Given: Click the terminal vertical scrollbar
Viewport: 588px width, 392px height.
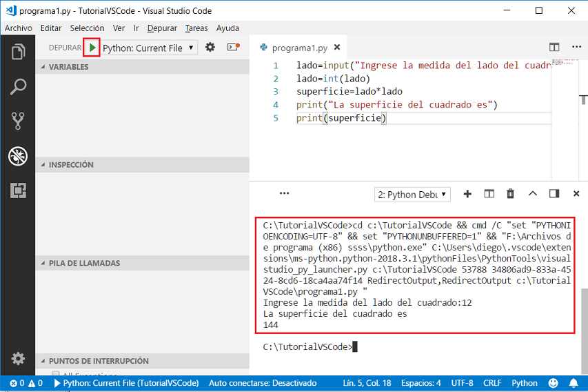Looking at the screenshot, I should (585, 331).
